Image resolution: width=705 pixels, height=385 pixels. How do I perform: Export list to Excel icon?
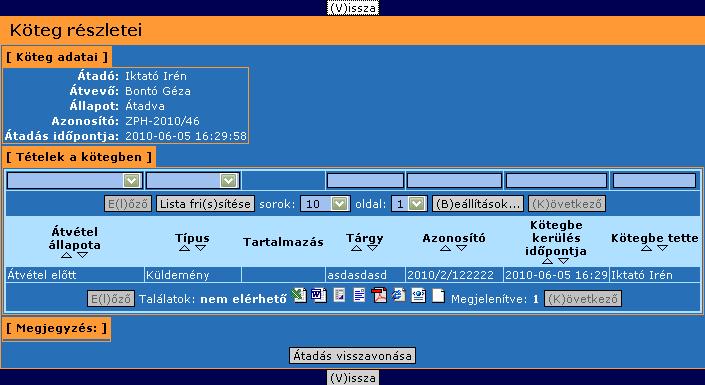click(x=299, y=295)
